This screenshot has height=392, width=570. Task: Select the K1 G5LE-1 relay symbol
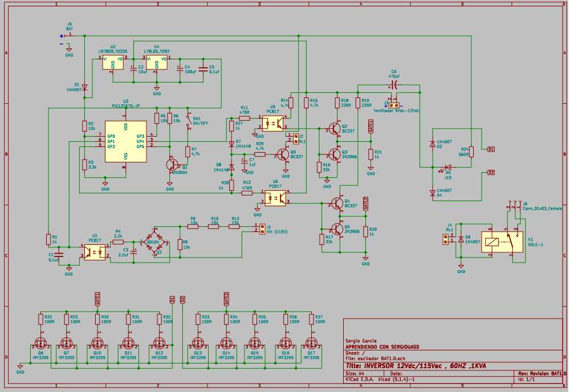(502, 242)
